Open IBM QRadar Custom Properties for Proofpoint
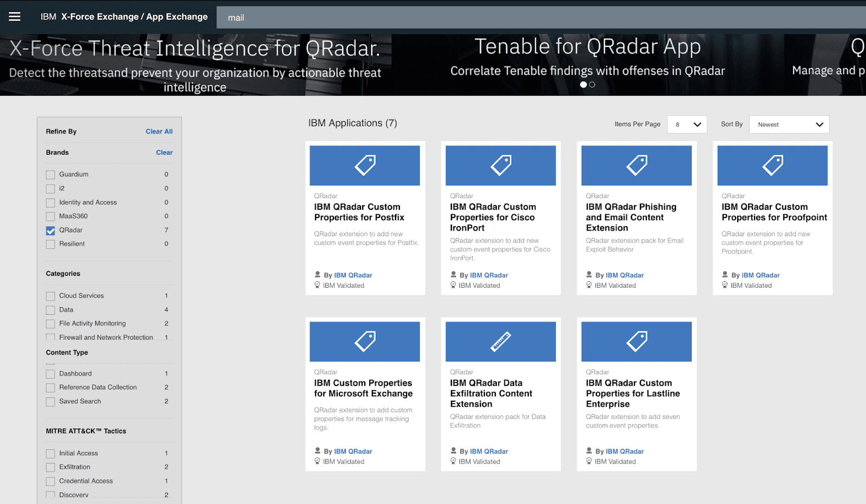The width and height of the screenshot is (866, 504). click(x=775, y=212)
